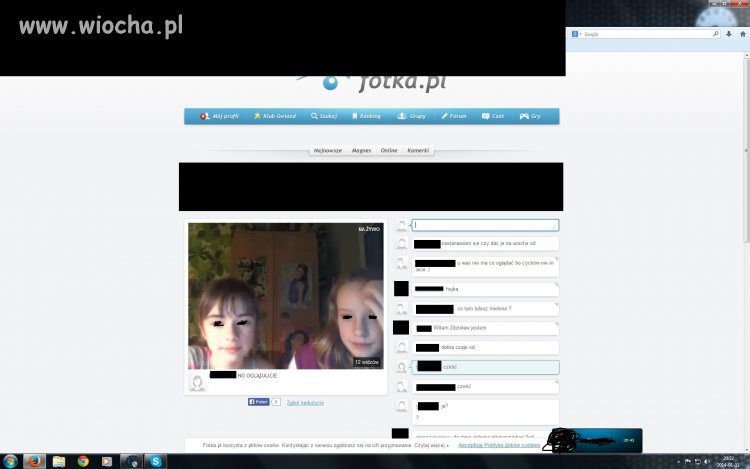
Task: Click the avatar next to the 'hejka' message
Action: (x=401, y=289)
